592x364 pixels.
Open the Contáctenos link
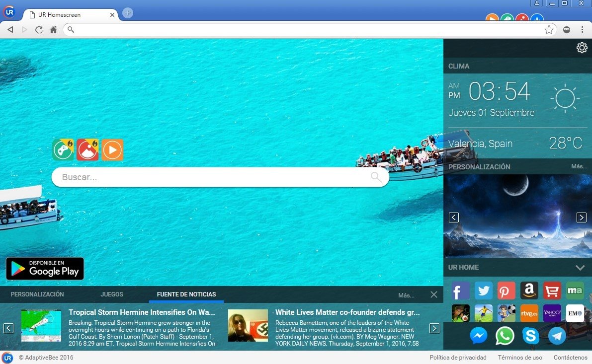571,357
